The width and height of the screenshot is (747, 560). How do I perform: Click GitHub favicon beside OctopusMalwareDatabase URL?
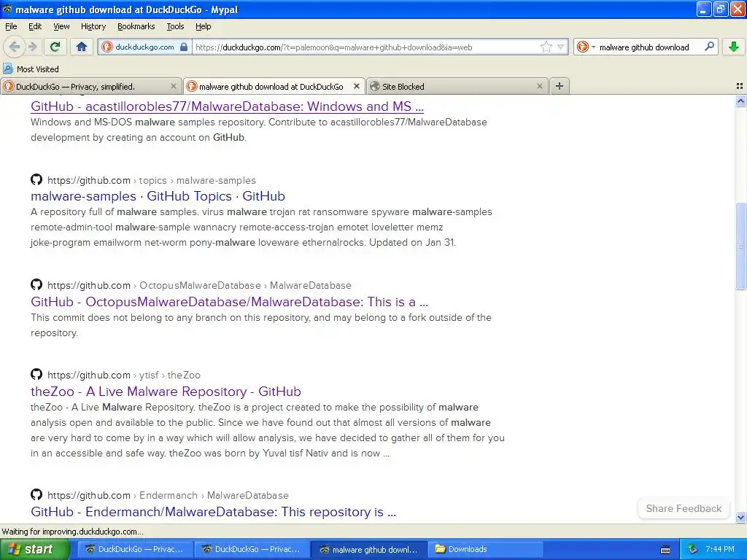pos(36,284)
